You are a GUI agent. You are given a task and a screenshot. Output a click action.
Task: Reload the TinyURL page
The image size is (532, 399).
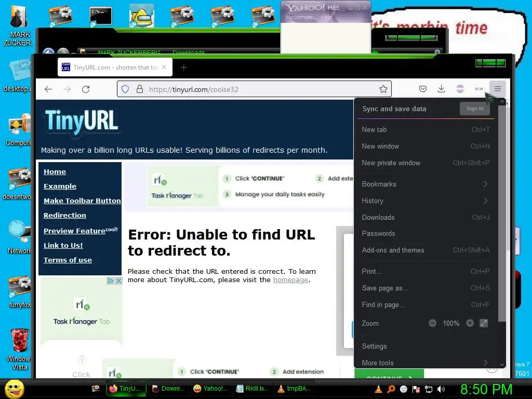(x=86, y=89)
